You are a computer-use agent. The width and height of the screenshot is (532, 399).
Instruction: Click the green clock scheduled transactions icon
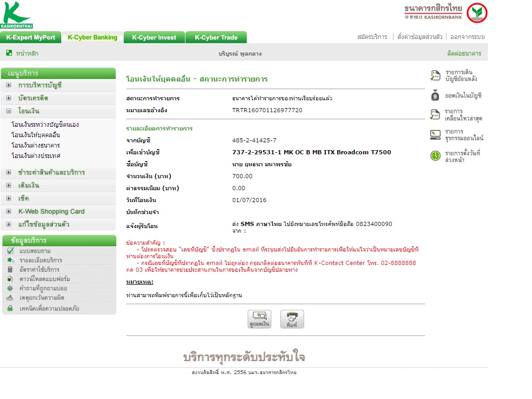pyautogui.click(x=435, y=156)
